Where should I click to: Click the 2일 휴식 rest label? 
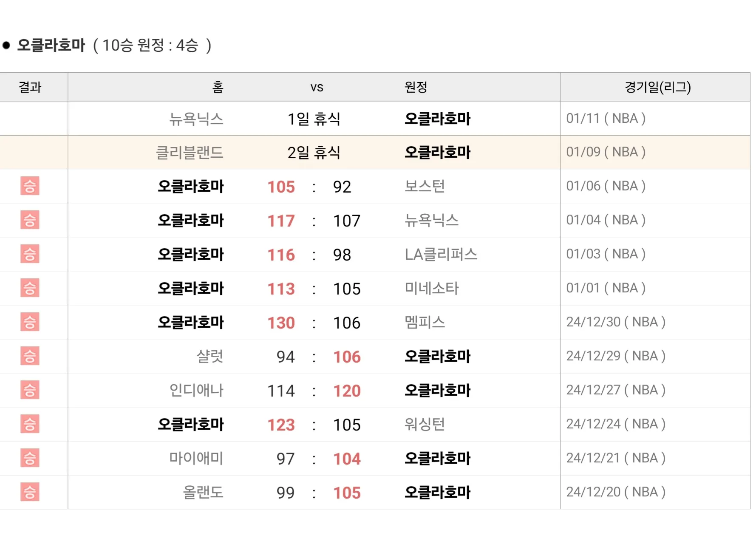[x=314, y=153]
